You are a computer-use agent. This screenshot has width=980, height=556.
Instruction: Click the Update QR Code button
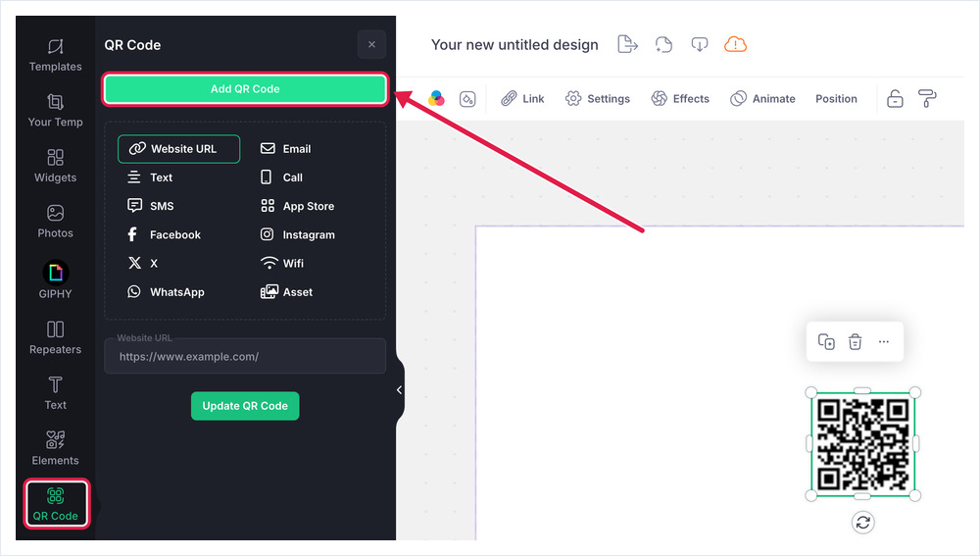[245, 406]
